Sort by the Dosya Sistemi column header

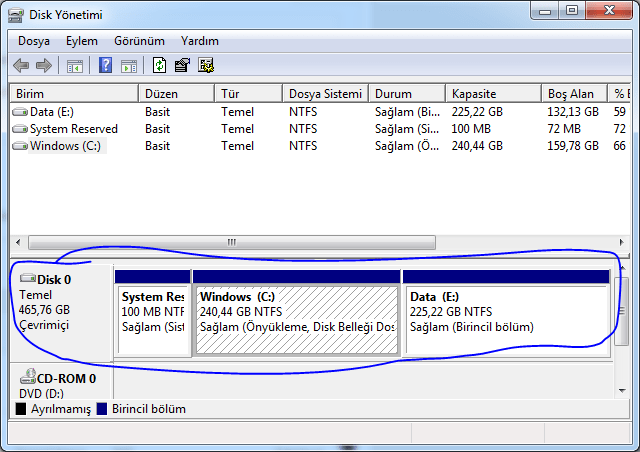(x=325, y=94)
